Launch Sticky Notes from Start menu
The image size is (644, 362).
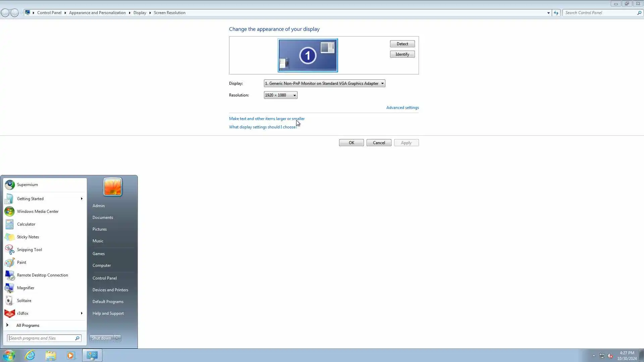tap(28, 237)
